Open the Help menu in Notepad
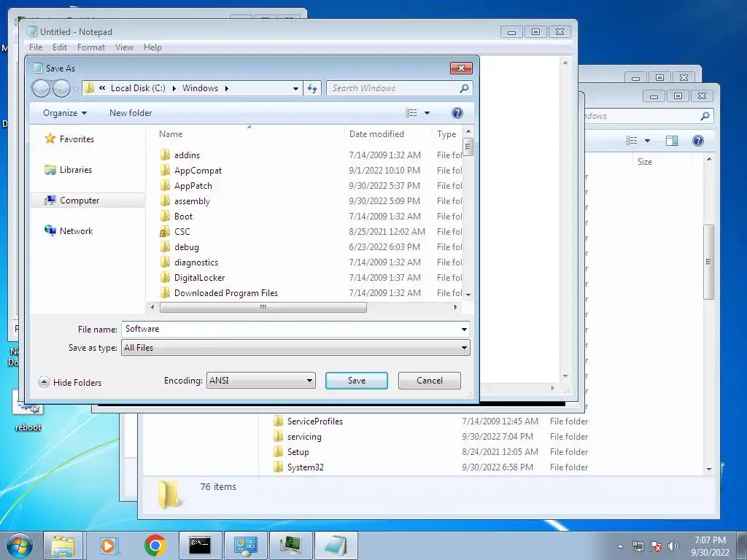The height and width of the screenshot is (560, 747). pyautogui.click(x=152, y=47)
